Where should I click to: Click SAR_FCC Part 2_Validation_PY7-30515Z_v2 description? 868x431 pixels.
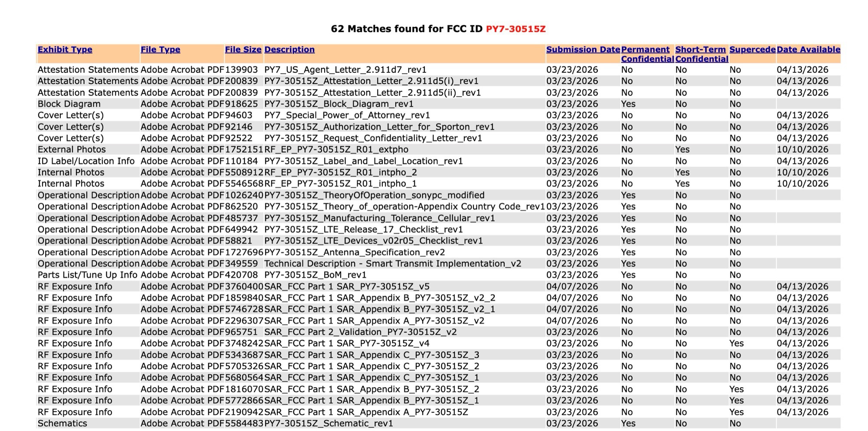point(361,332)
